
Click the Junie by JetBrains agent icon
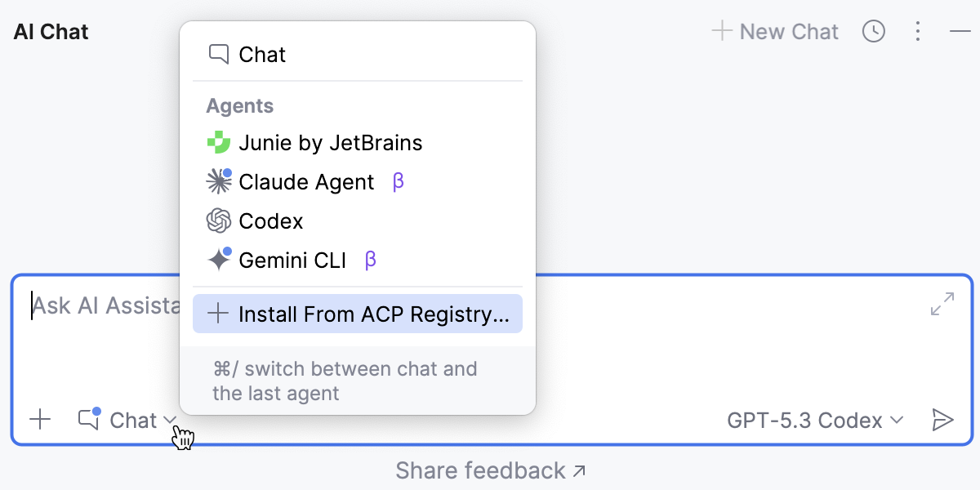tap(219, 142)
